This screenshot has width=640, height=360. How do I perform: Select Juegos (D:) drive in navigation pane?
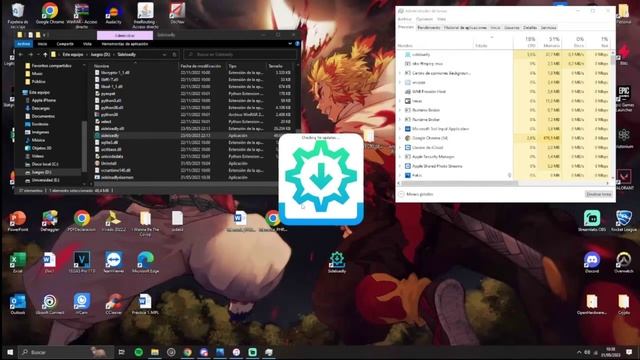click(x=41, y=172)
